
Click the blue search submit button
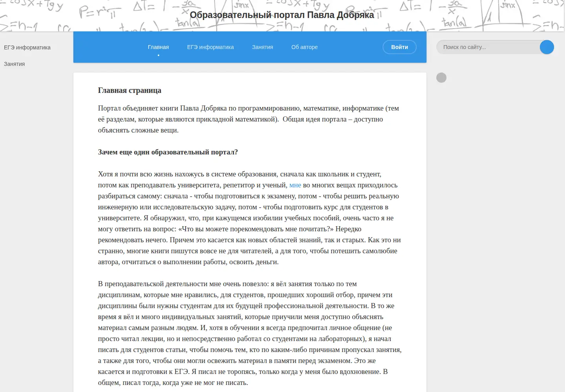point(547,47)
